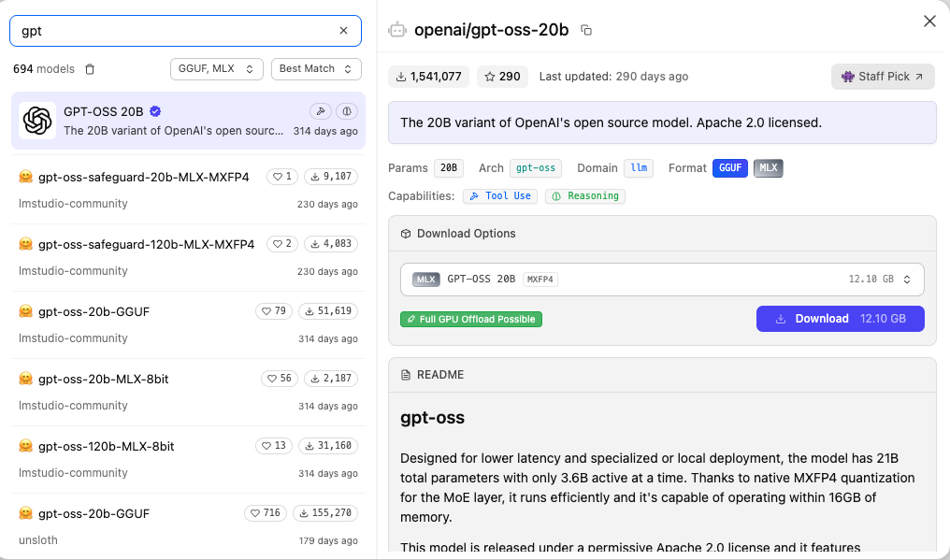This screenshot has width=950, height=560.
Task: Click the likes badge showing 79
Action: tap(274, 311)
